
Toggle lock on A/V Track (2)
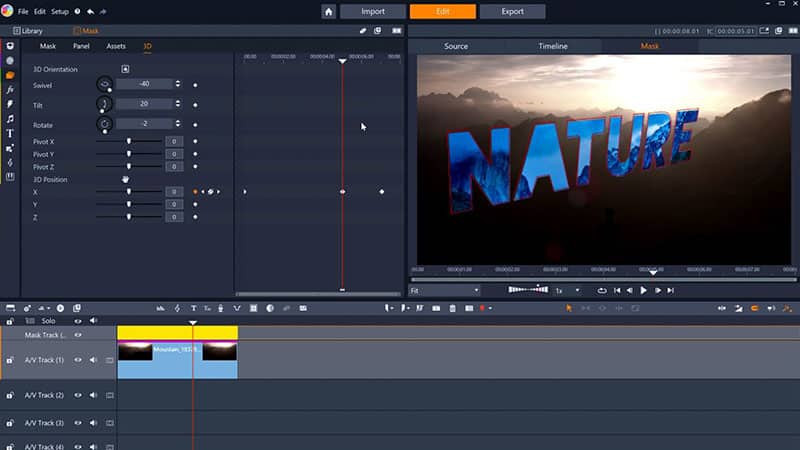coord(10,395)
